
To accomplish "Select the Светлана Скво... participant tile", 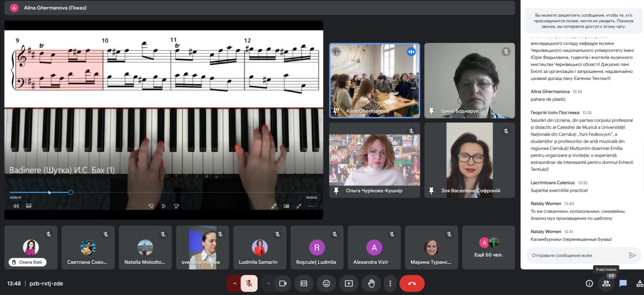I will [x=88, y=247].
